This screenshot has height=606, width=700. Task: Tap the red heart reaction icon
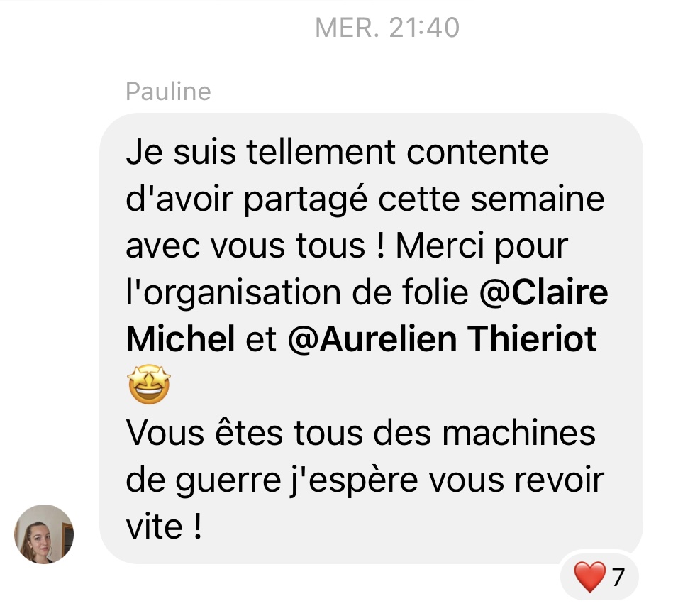point(590,577)
